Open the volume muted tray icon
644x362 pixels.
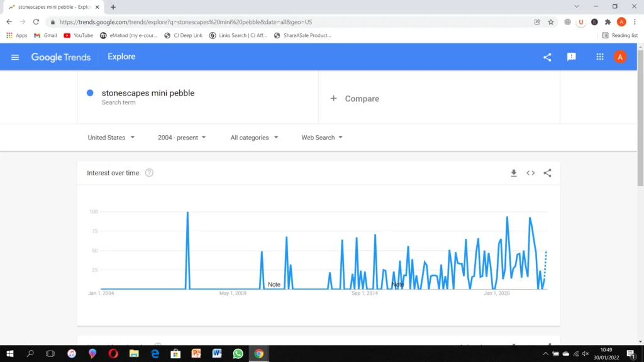point(586,354)
